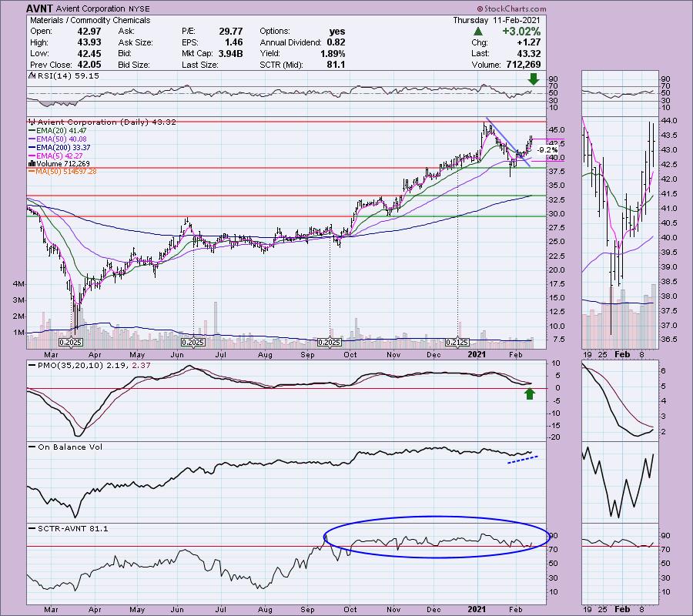Select the Low value 42.45
693x616 pixels.
click(89, 53)
